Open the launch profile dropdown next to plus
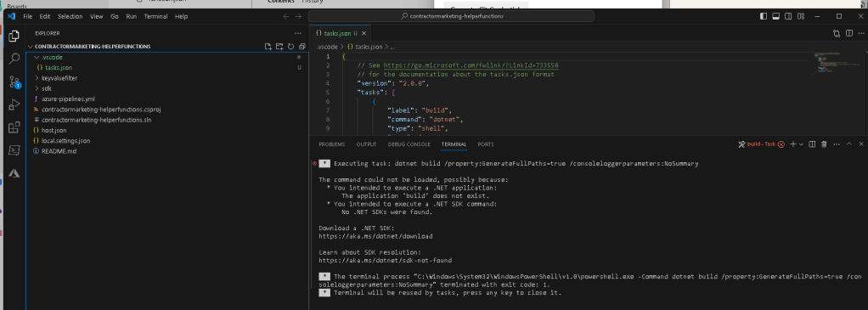The height and width of the screenshot is (310, 868). pyautogui.click(x=801, y=144)
